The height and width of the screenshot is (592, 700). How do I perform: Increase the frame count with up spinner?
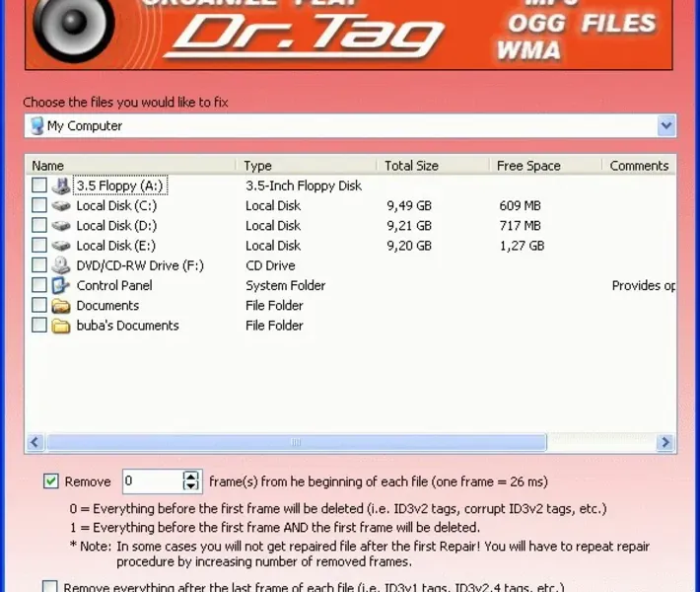point(191,477)
